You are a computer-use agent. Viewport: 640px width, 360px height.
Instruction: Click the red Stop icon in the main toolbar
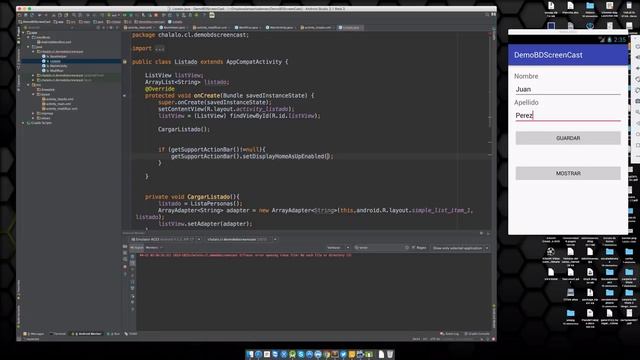(x=156, y=15)
